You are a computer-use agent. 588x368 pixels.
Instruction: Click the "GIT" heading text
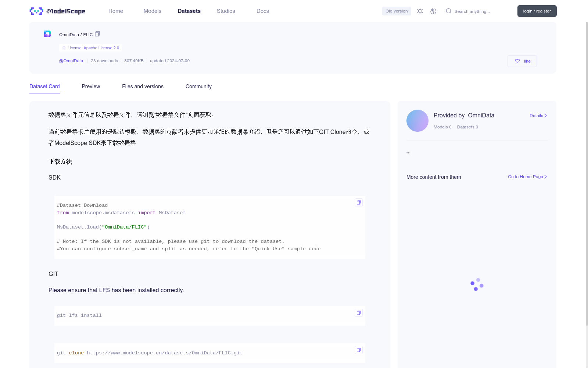pyautogui.click(x=53, y=274)
